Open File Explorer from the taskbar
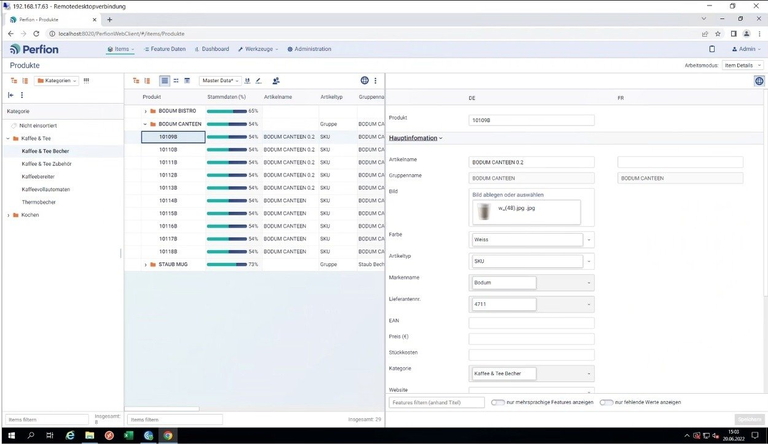The image size is (768, 444). coord(90,435)
